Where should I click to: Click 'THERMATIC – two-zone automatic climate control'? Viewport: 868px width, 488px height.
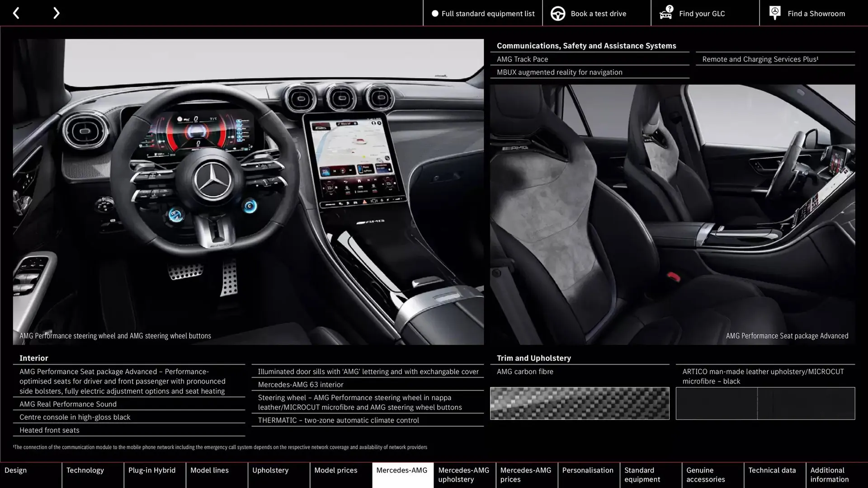338,420
